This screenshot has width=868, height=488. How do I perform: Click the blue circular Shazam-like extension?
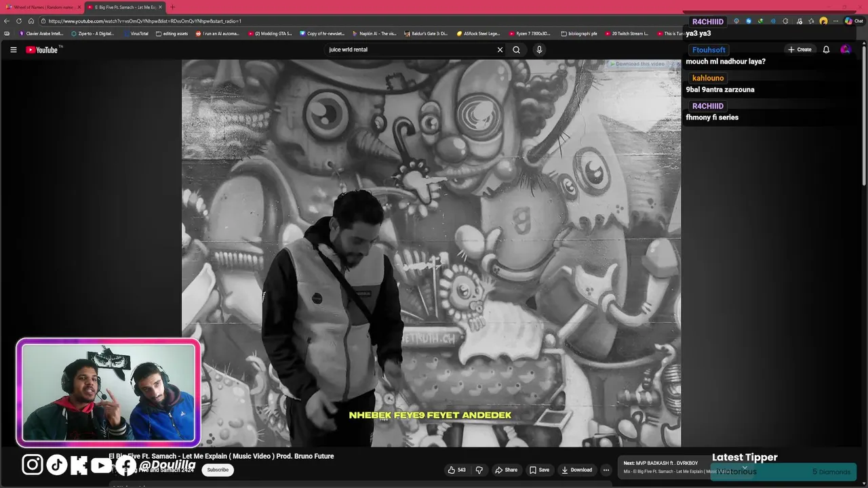[749, 21]
